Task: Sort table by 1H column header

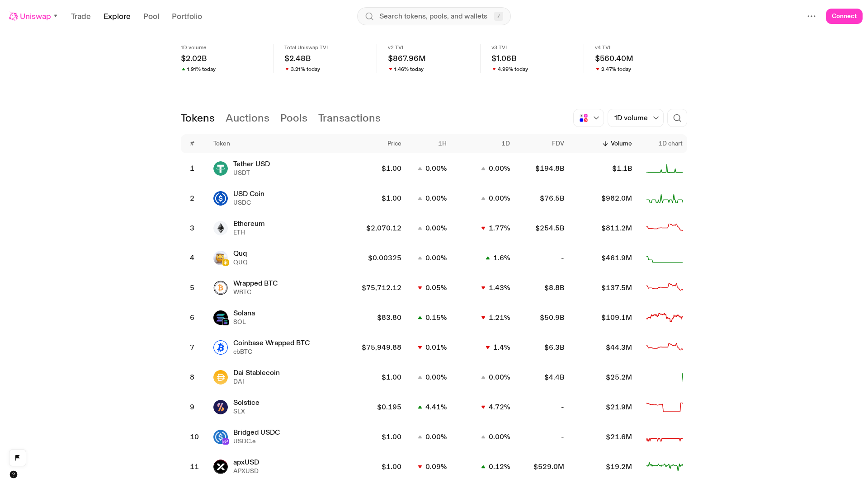Action: tap(442, 144)
